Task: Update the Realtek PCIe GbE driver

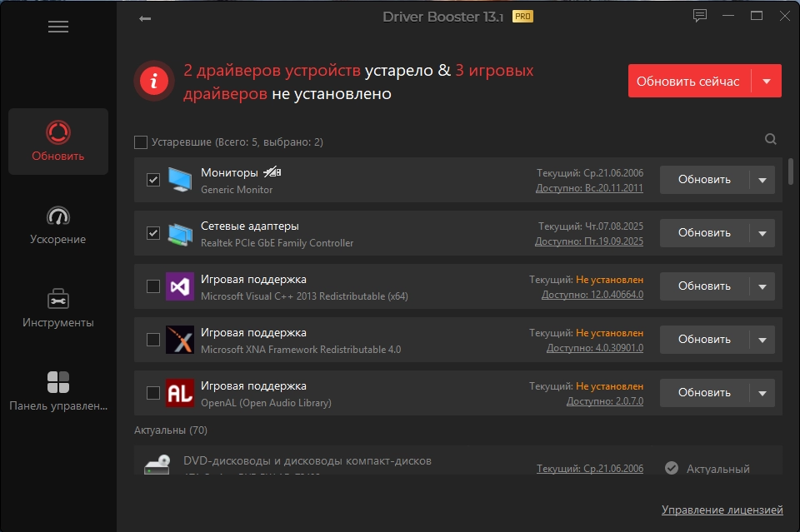Action: point(705,233)
